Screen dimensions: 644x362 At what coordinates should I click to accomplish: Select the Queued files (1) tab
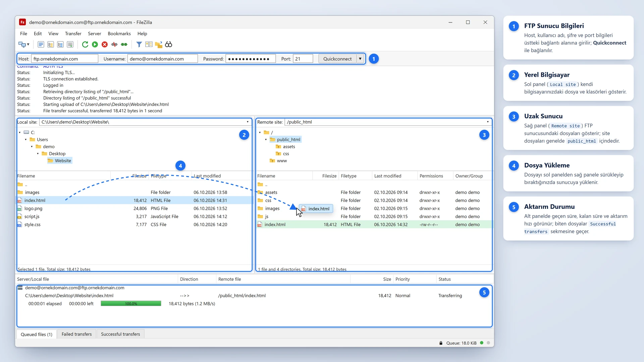(x=37, y=334)
